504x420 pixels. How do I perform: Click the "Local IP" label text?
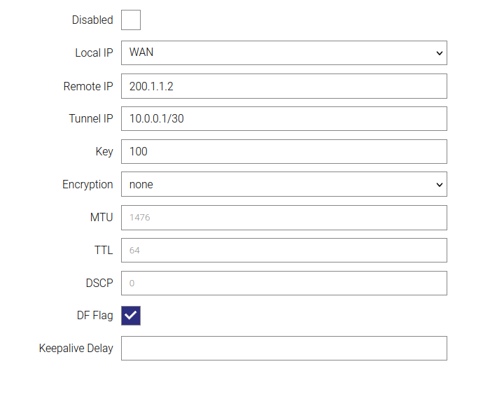point(94,53)
